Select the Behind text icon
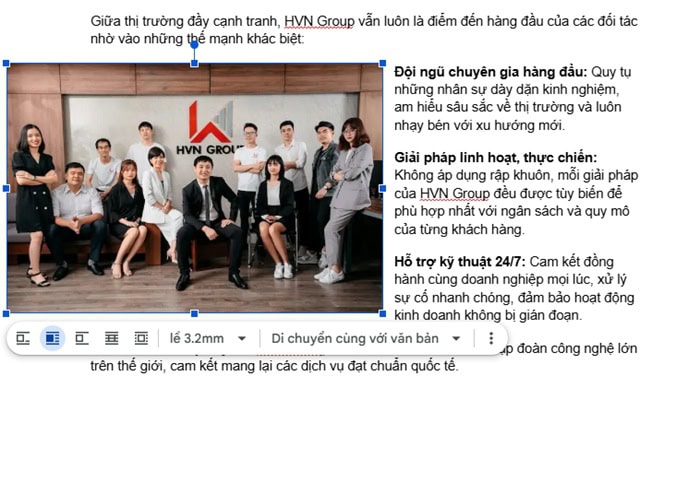The image size is (700, 482). [111, 339]
